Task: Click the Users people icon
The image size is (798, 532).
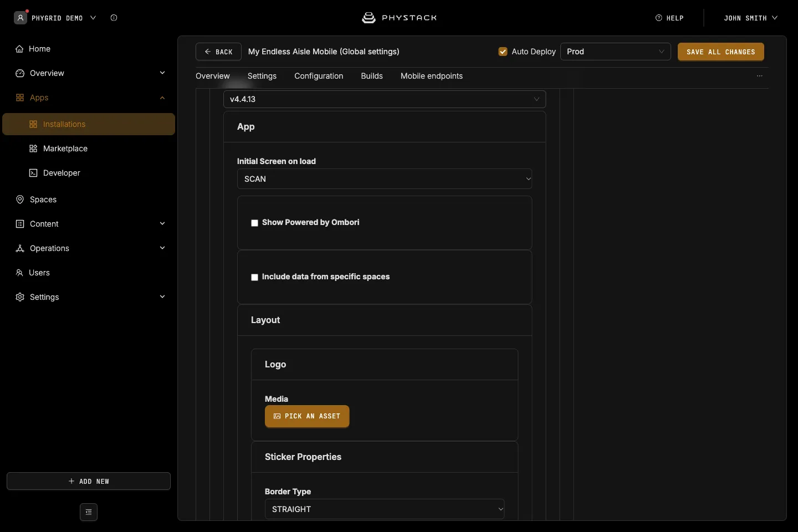Action: [19, 273]
